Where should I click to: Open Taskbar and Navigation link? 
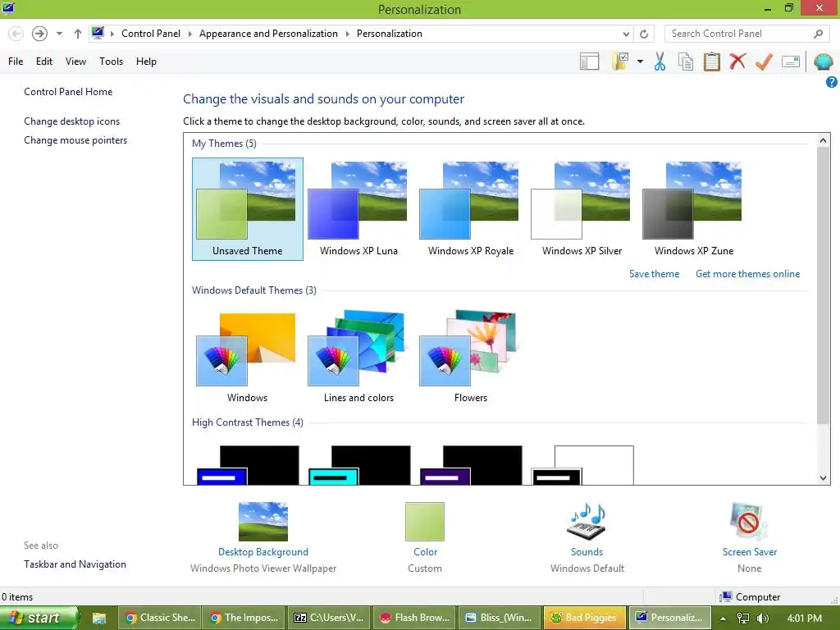[75, 564]
